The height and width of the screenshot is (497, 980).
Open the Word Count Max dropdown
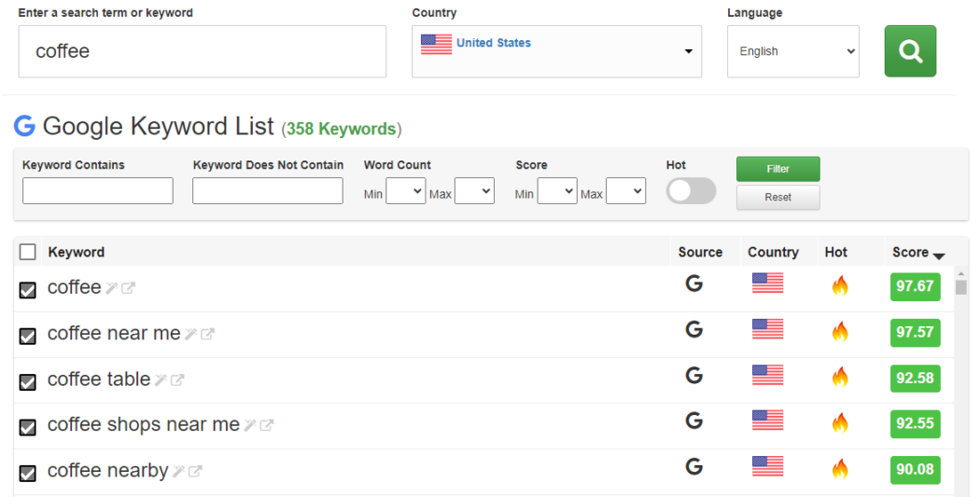pyautogui.click(x=474, y=191)
